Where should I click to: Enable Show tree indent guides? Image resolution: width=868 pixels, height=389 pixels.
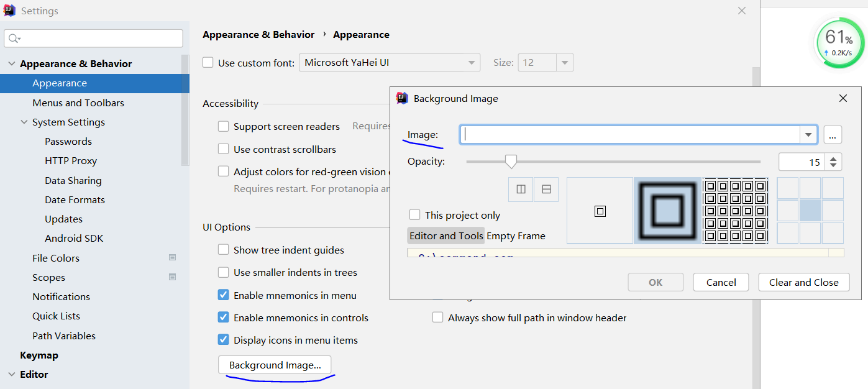(224, 250)
